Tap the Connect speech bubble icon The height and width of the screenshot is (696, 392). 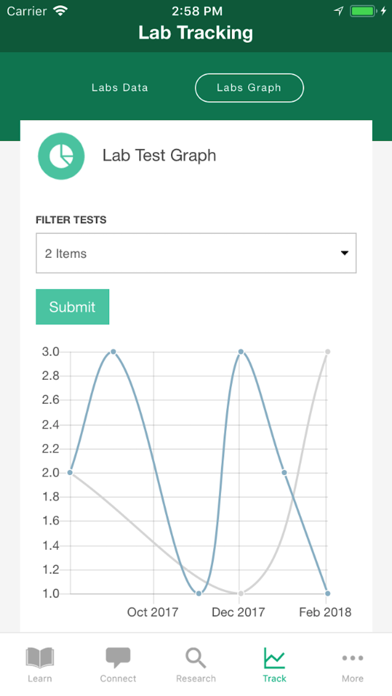(118, 658)
